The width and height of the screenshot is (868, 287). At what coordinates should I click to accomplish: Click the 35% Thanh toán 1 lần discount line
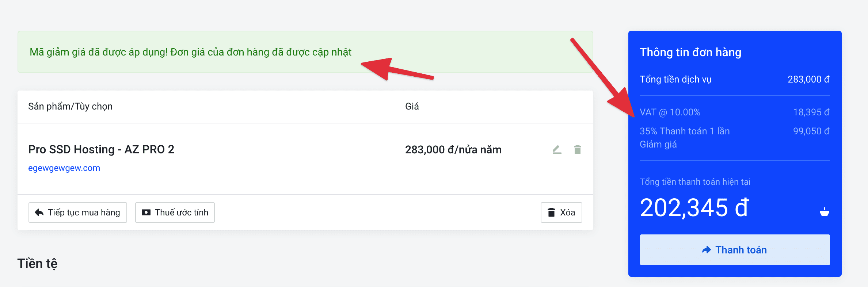685,131
